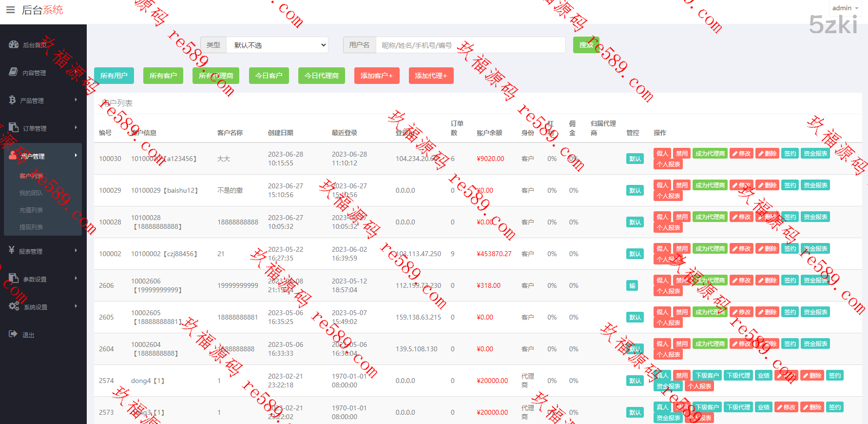Click the book icon beside 内容管理
This screenshot has height=424, width=868.
(14, 72)
